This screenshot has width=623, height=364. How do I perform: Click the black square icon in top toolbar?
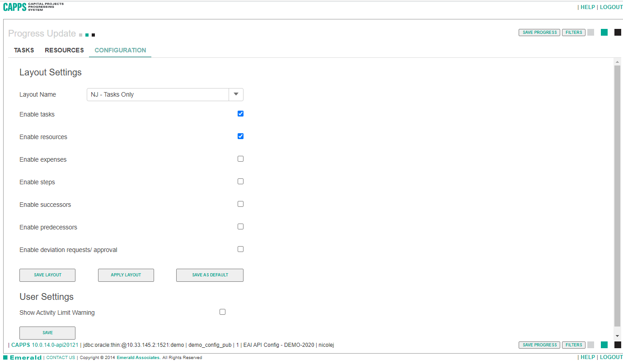tap(618, 33)
